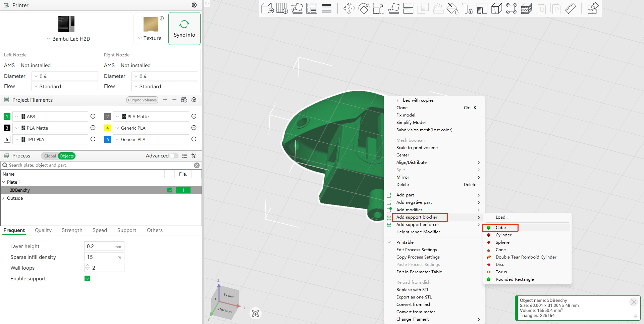
Task: Select the 3DBenchy row in object list
Action: point(101,190)
